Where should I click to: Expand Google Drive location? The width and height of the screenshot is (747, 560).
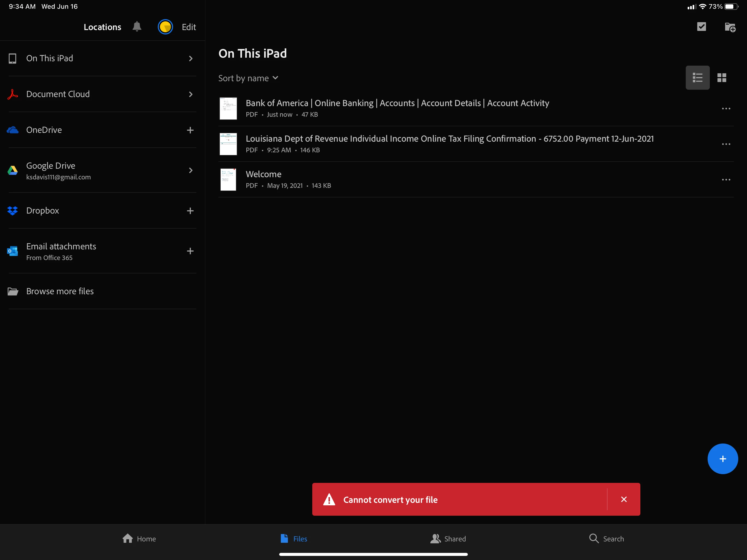point(191,171)
